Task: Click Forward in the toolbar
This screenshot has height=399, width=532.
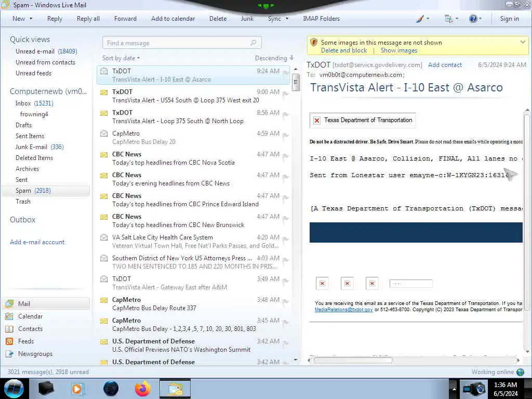Action: (x=125, y=19)
